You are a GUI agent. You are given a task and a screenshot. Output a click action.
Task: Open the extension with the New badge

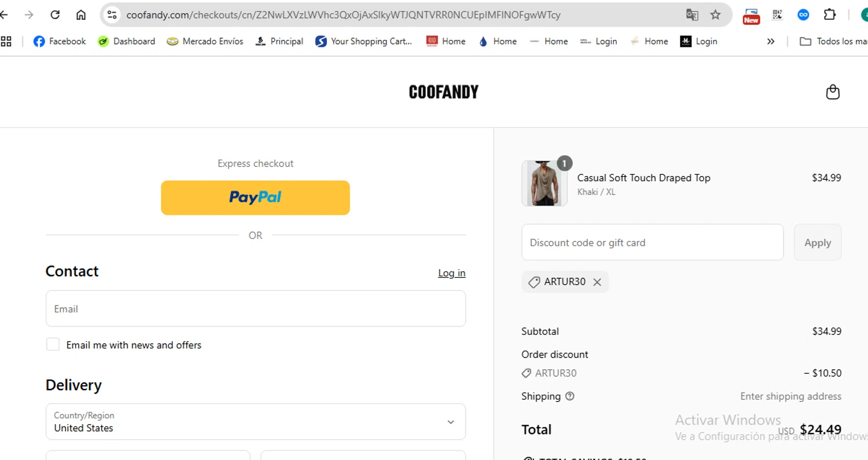pos(751,16)
